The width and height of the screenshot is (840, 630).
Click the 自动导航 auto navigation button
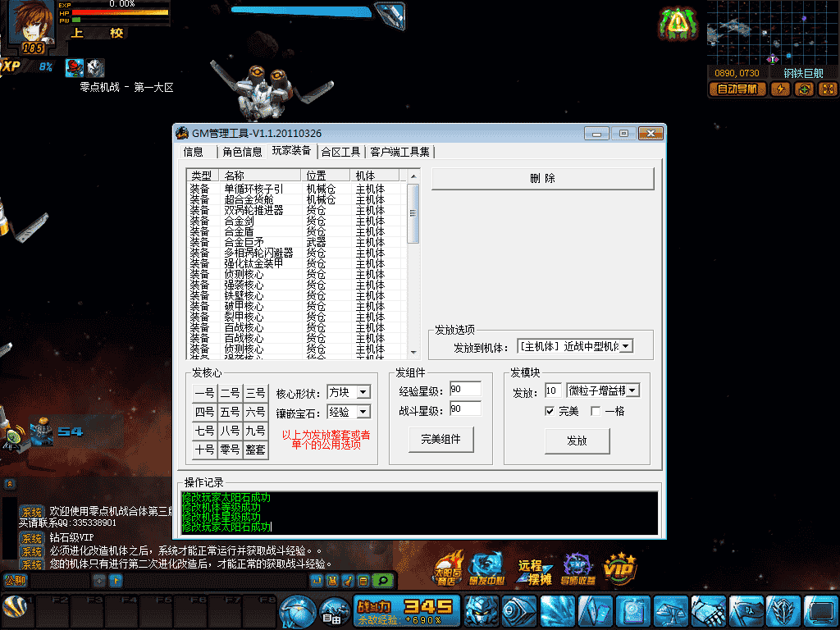coord(737,89)
